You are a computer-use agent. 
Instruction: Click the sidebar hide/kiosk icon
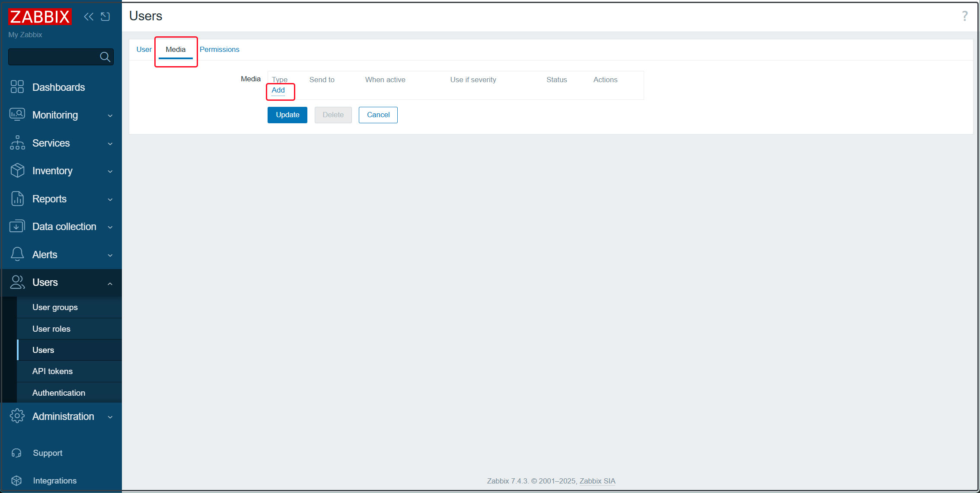click(x=105, y=17)
